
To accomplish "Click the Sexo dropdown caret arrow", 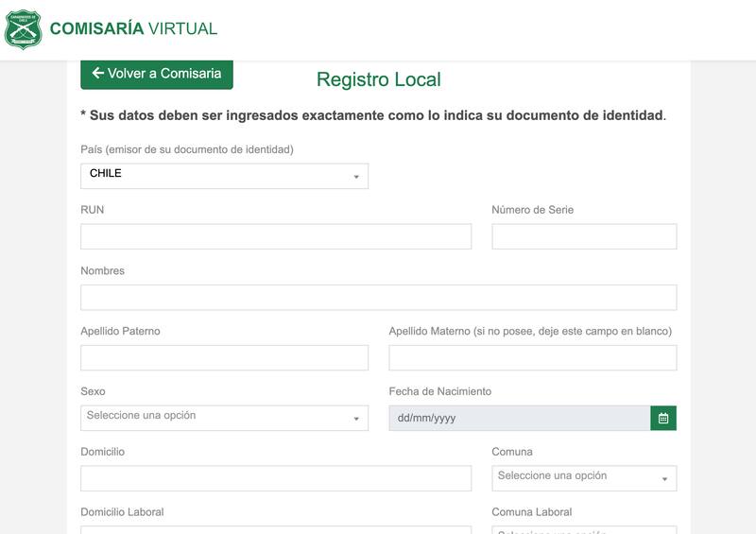I will 356,419.
